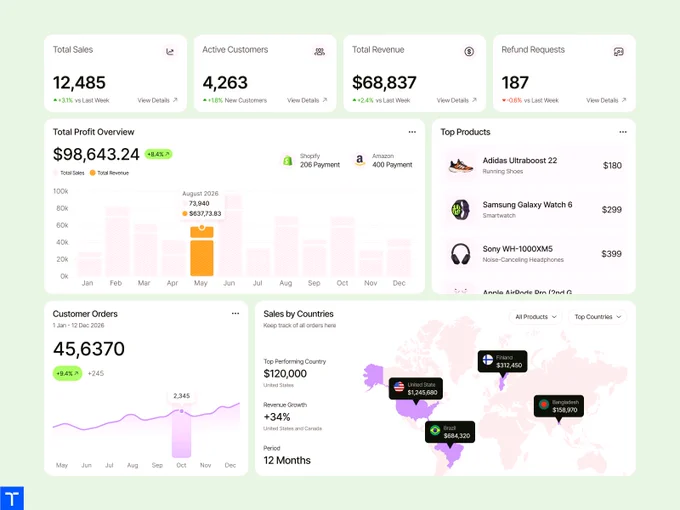The image size is (680, 510).
Task: Click Samsung Galaxy Watch 6 thumbnail
Action: pyautogui.click(x=460, y=209)
